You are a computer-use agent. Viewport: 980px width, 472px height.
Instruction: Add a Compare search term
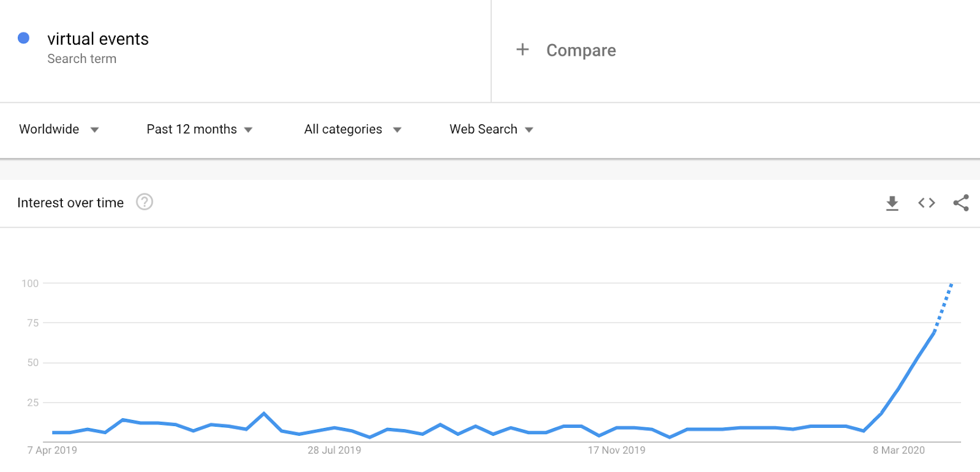click(581, 50)
